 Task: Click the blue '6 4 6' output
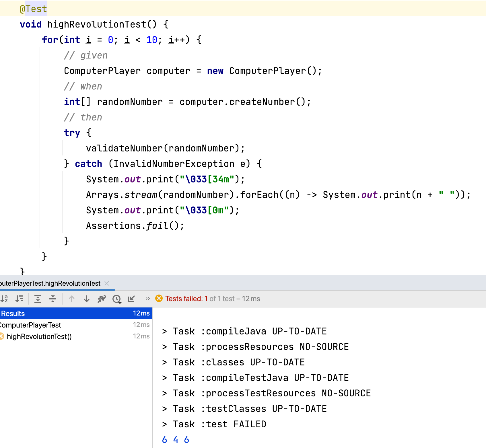(176, 440)
